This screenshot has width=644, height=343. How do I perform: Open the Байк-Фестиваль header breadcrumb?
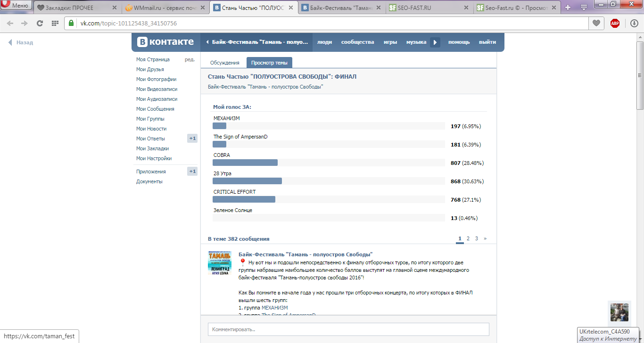256,42
